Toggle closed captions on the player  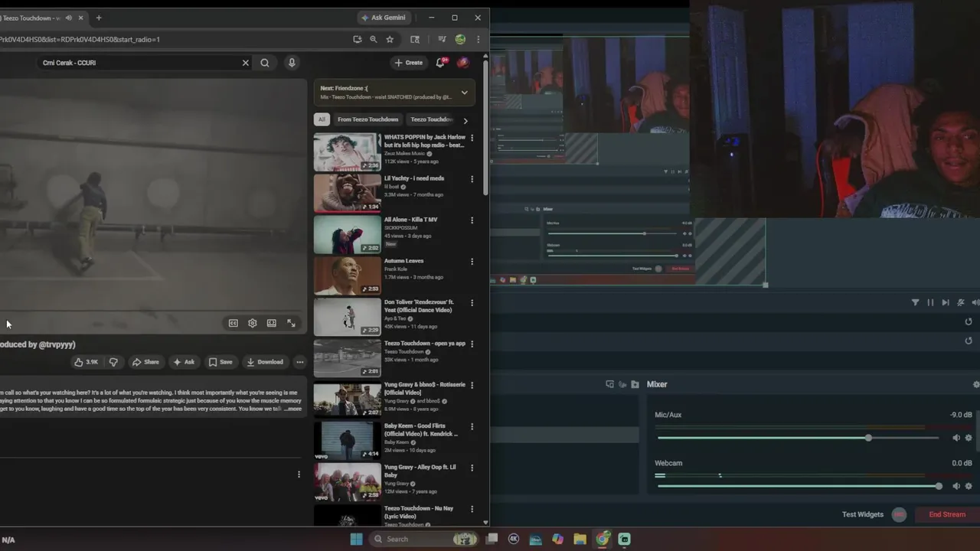[234, 323]
